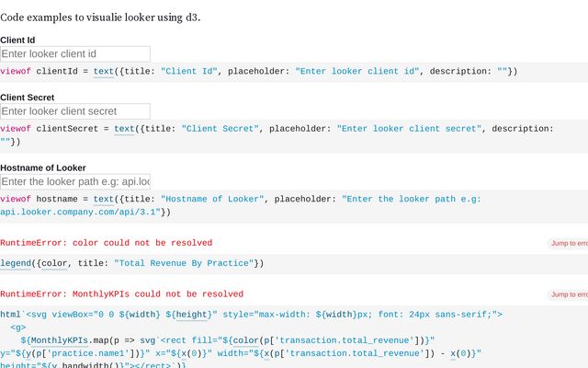The image size is (588, 368).
Task: Click the Client Id input field
Action: coord(75,54)
